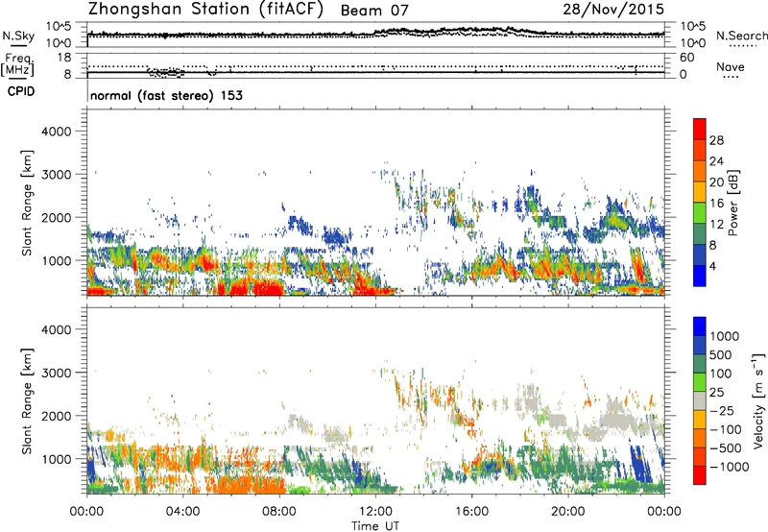Image resolution: width=768 pixels, height=532 pixels.
Task: Click the "Freq. [MHz]" axis label
Action: point(17,65)
